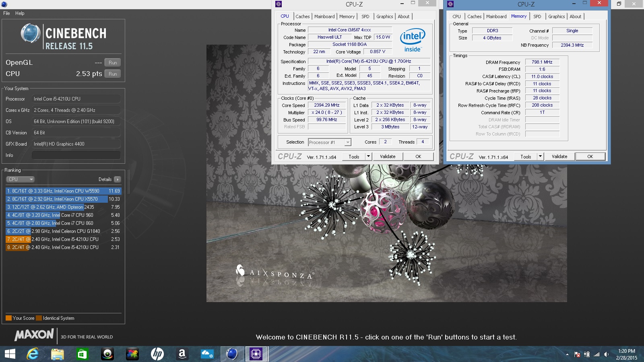644x362 pixels.
Task: Select ranking row AMD Opteron 2435
Action: (x=63, y=207)
